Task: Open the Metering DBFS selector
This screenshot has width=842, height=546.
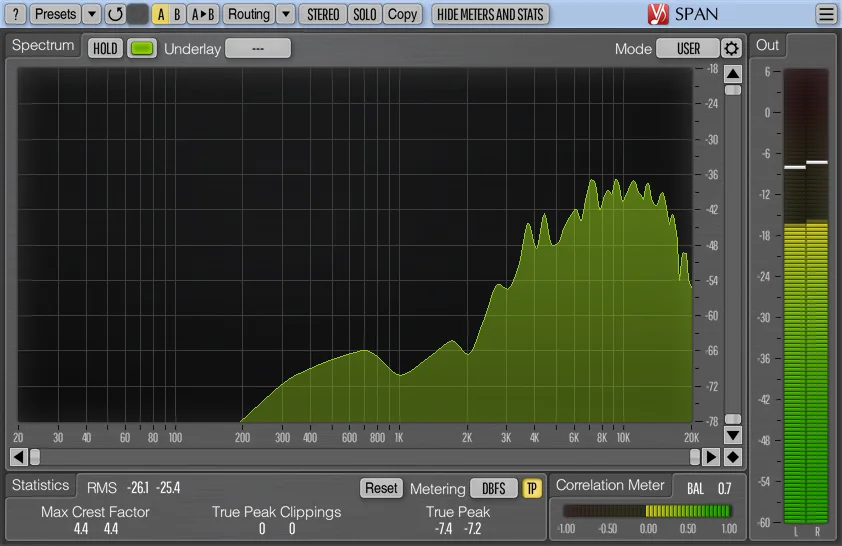Action: click(493, 488)
